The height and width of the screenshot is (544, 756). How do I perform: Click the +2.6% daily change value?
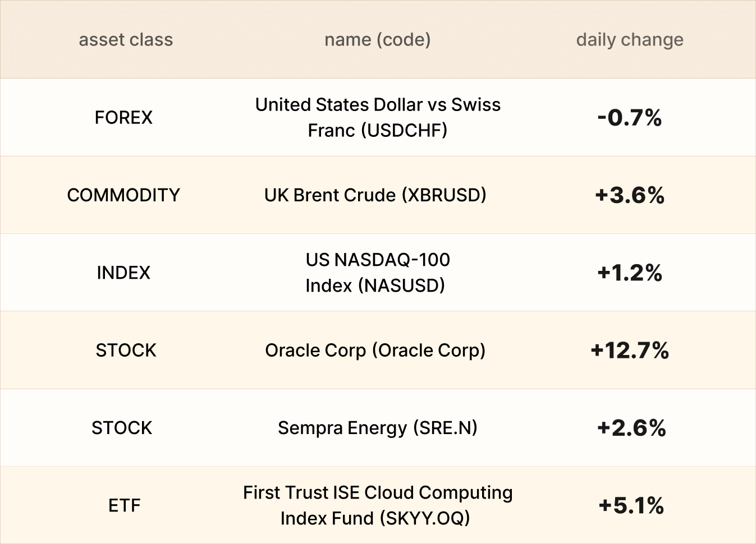pos(631,428)
